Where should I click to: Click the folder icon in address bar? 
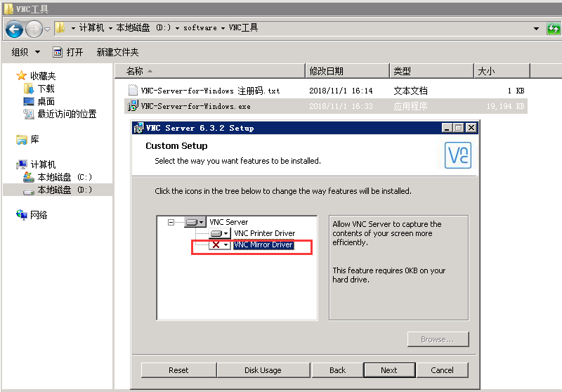point(60,27)
